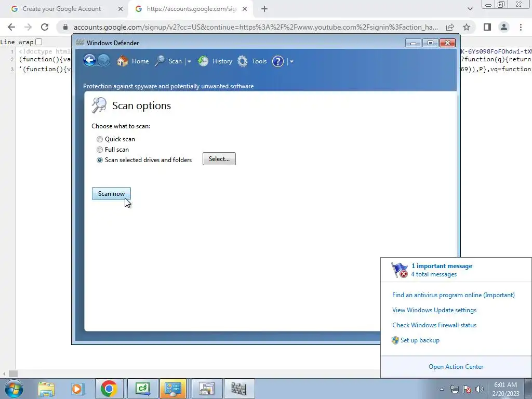Screen dimensions: 532x399
Task: Reload the Chrome page
Action: click(x=45, y=27)
